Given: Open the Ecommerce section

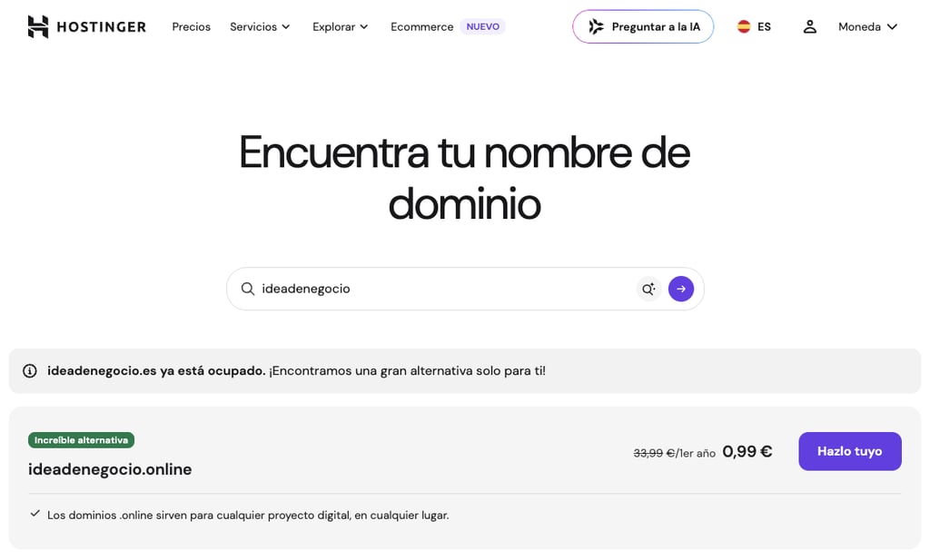Looking at the screenshot, I should click(x=421, y=26).
